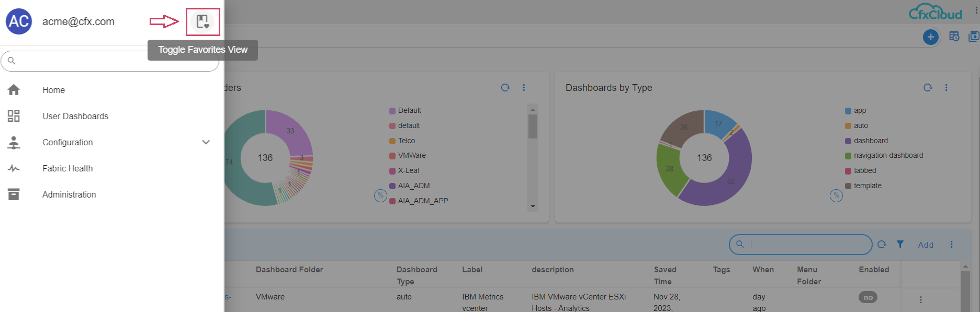This screenshot has width=980, height=312.
Task: Click the blue plus add button
Action: point(930,37)
